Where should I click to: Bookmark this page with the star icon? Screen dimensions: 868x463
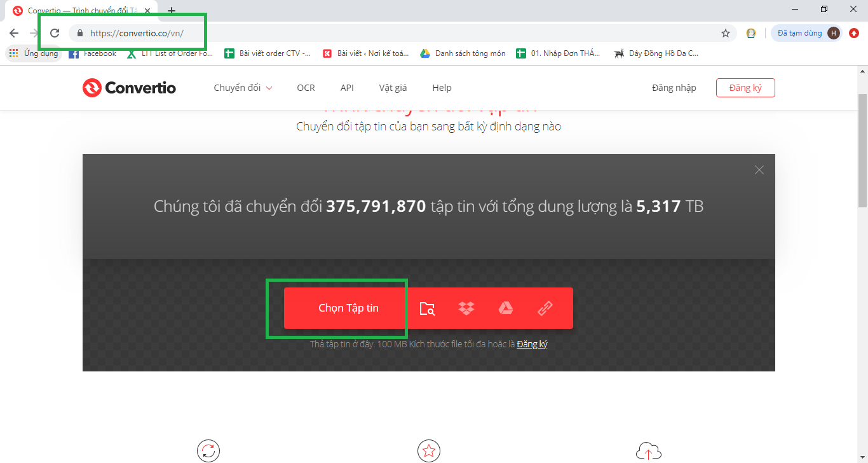click(x=725, y=32)
